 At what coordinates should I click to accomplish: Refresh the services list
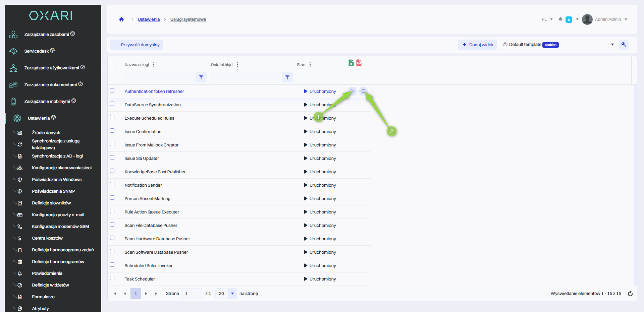[x=630, y=294]
